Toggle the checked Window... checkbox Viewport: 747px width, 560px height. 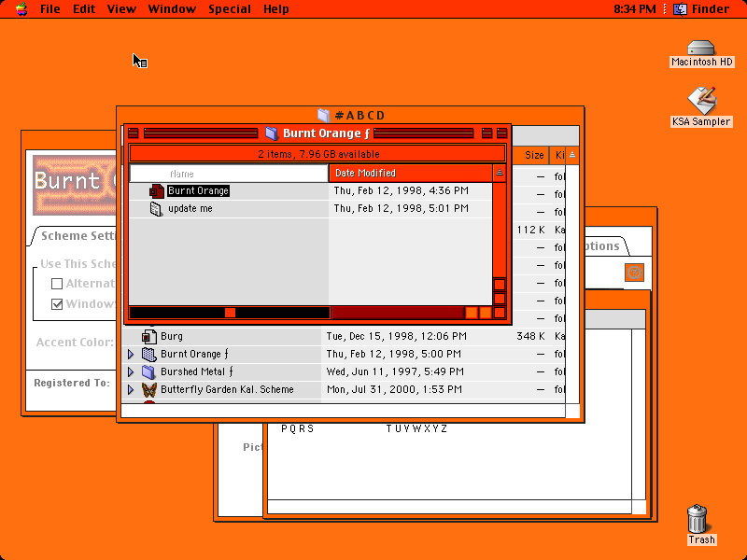click(x=57, y=304)
